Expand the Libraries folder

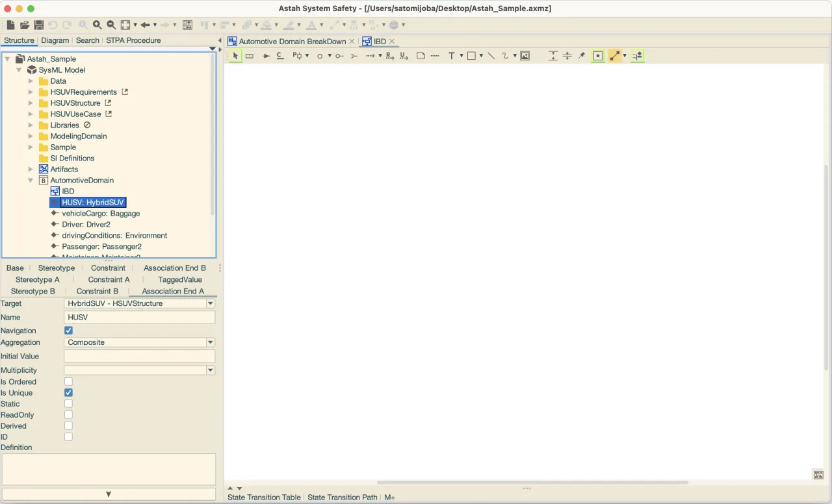31,125
